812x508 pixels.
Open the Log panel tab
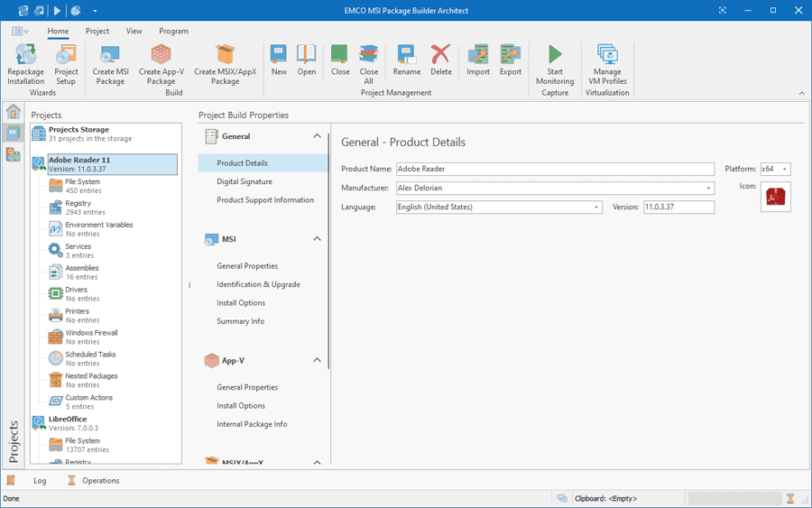[40, 481]
